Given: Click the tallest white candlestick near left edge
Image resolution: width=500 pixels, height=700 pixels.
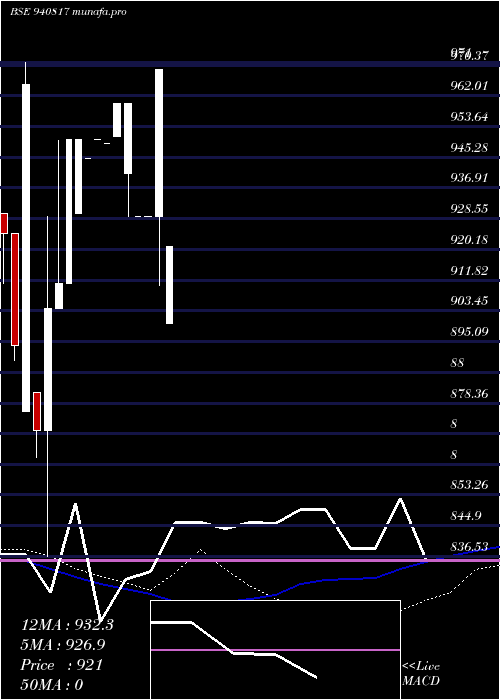Looking at the screenshot, I should point(26,248).
